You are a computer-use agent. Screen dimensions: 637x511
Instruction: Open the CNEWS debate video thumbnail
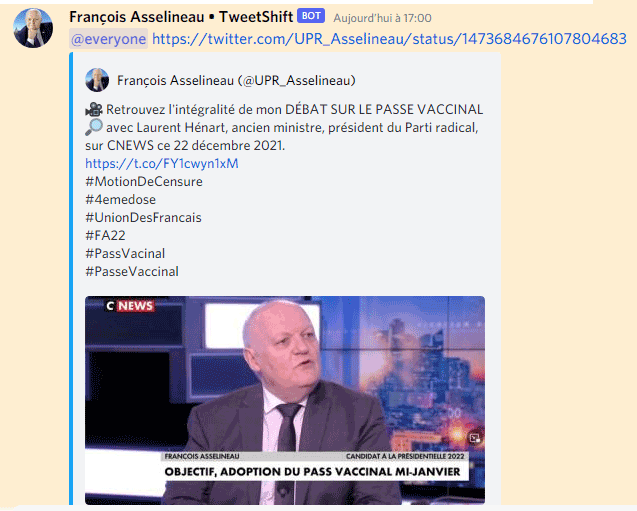coord(285,400)
